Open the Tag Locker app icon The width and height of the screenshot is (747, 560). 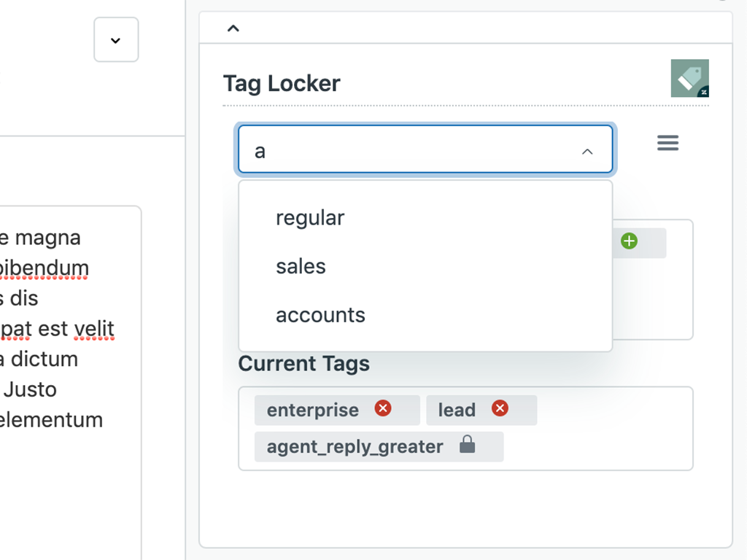689,78
